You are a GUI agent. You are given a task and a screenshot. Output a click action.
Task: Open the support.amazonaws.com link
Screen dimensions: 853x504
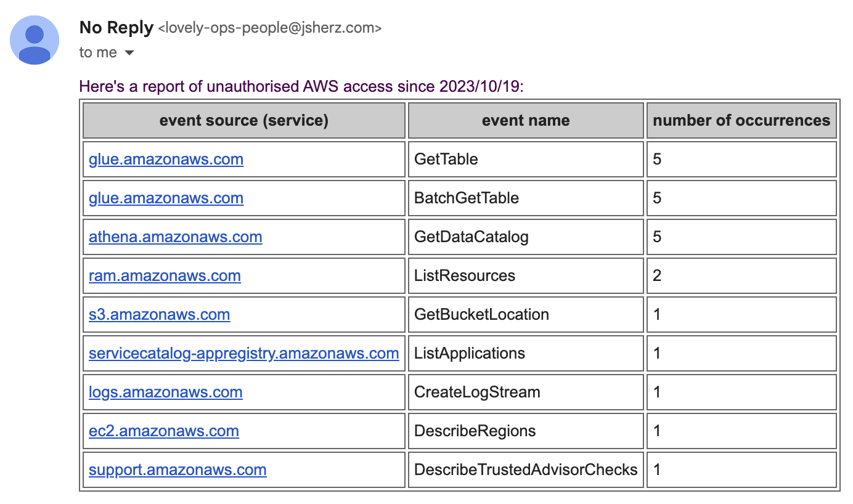tap(178, 470)
